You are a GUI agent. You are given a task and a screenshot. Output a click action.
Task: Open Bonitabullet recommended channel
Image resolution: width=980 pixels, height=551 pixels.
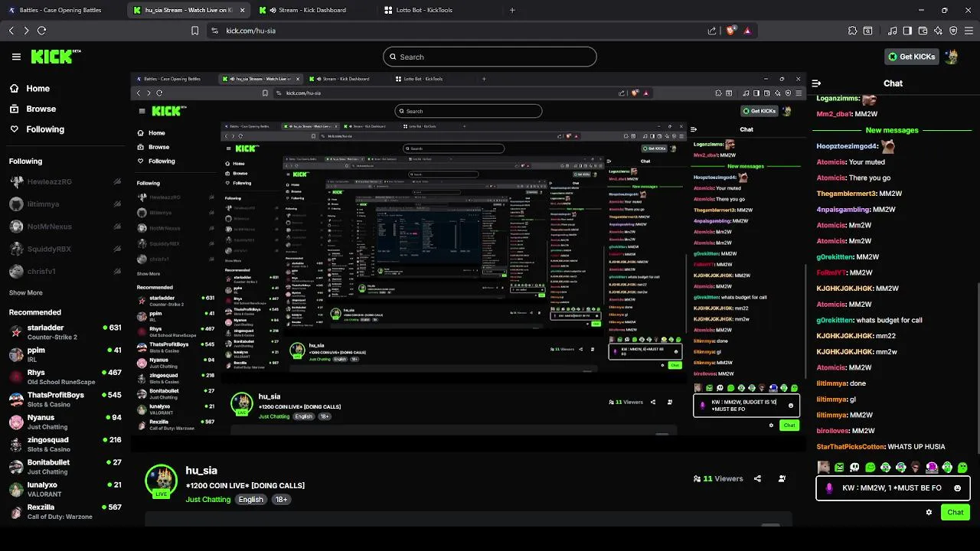64,467
